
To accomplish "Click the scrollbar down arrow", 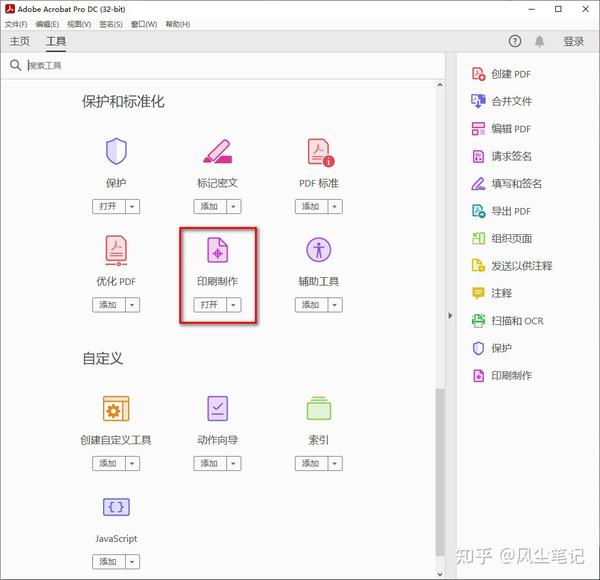I will 440,574.
